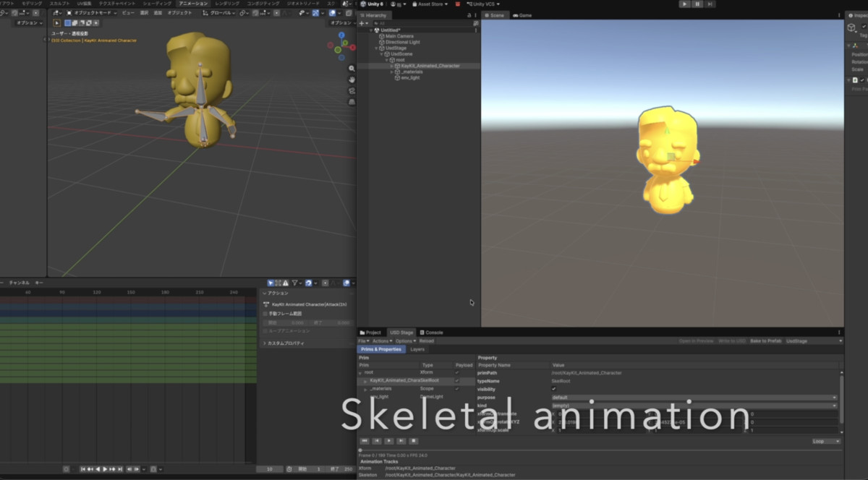Image resolution: width=868 pixels, height=480 pixels.
Task: Click the Hierarchy search field
Action: click(422, 23)
